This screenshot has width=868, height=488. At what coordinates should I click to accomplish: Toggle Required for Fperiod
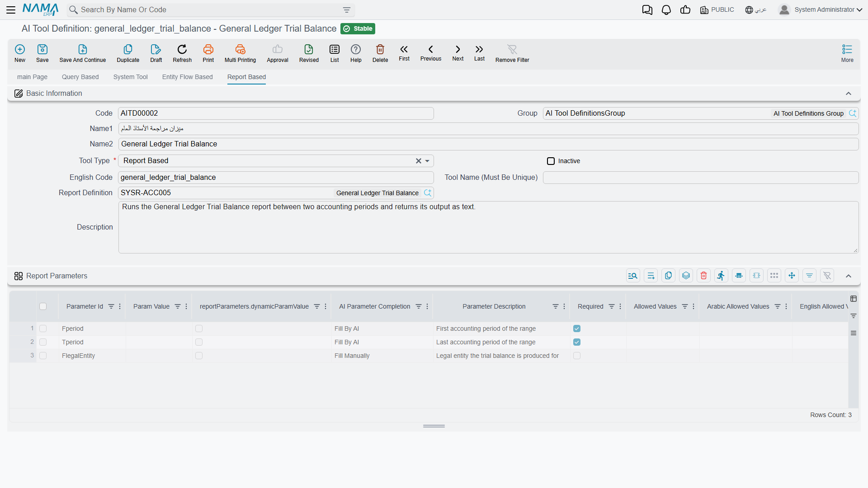tap(577, 328)
